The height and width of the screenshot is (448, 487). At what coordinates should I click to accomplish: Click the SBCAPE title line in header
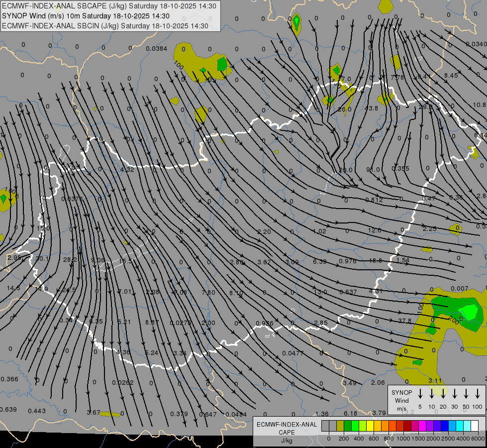tap(109, 6)
